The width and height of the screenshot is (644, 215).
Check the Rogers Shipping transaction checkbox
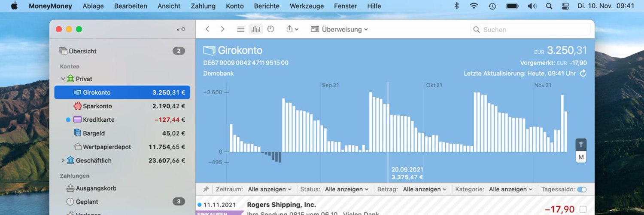[x=583, y=209]
